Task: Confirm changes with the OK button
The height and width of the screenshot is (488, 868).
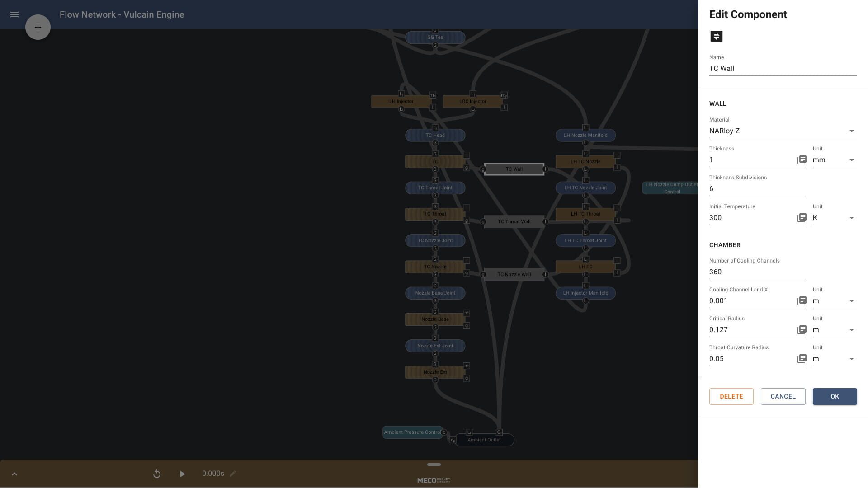Action: [835, 396]
